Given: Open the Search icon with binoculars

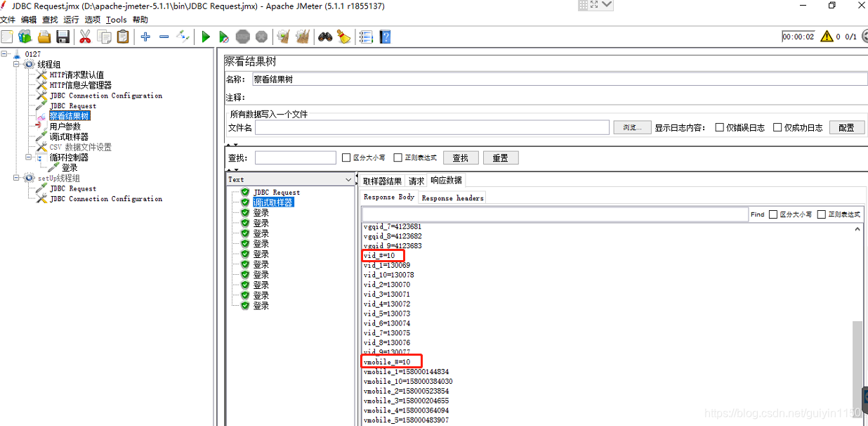Looking at the screenshot, I should (x=325, y=37).
